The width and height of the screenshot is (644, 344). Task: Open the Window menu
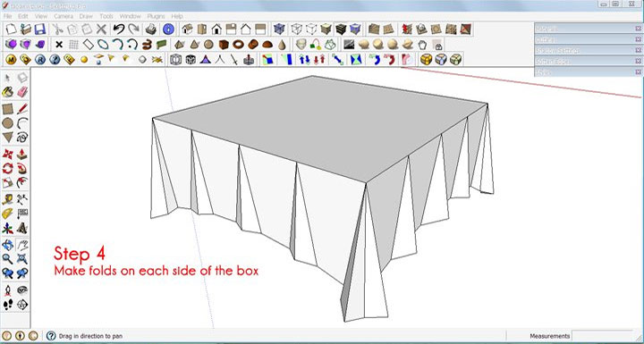point(131,16)
